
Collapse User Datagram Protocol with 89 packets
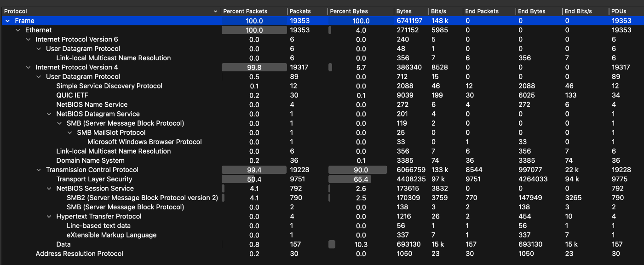point(39,77)
